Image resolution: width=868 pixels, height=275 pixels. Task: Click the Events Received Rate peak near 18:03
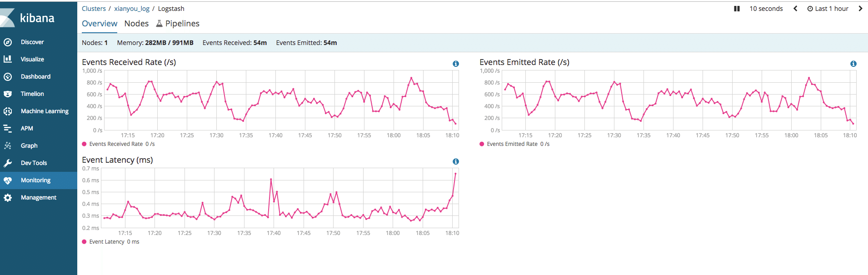pyautogui.click(x=411, y=78)
